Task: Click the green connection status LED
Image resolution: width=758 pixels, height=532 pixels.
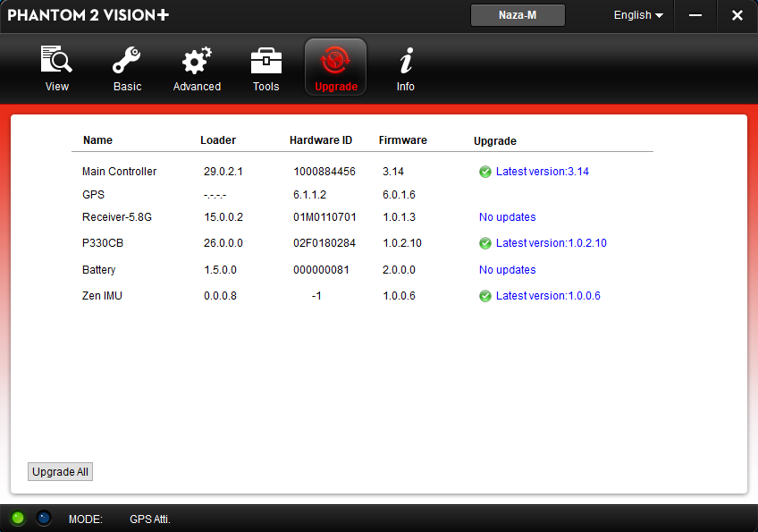Action: 18,519
